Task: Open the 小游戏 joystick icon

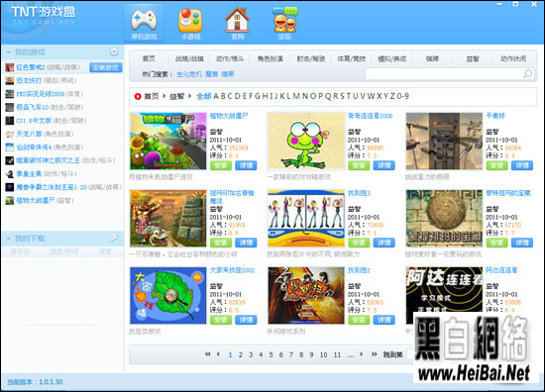Action: point(190,20)
